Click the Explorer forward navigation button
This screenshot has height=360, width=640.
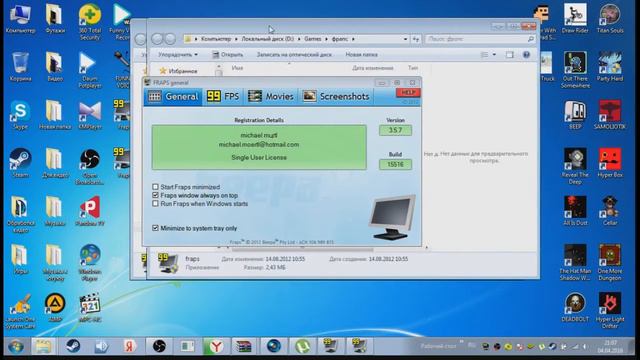click(x=170, y=39)
